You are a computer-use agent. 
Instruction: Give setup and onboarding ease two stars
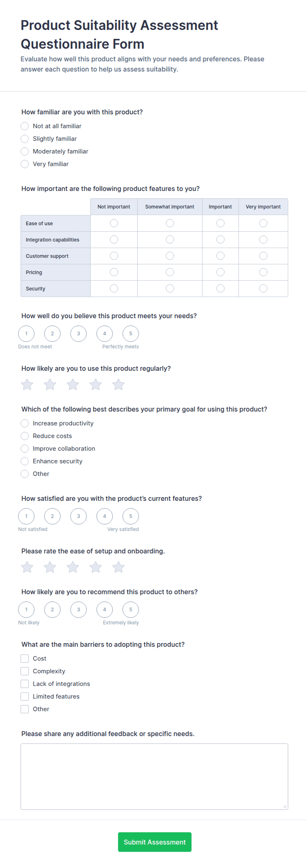coord(50,567)
